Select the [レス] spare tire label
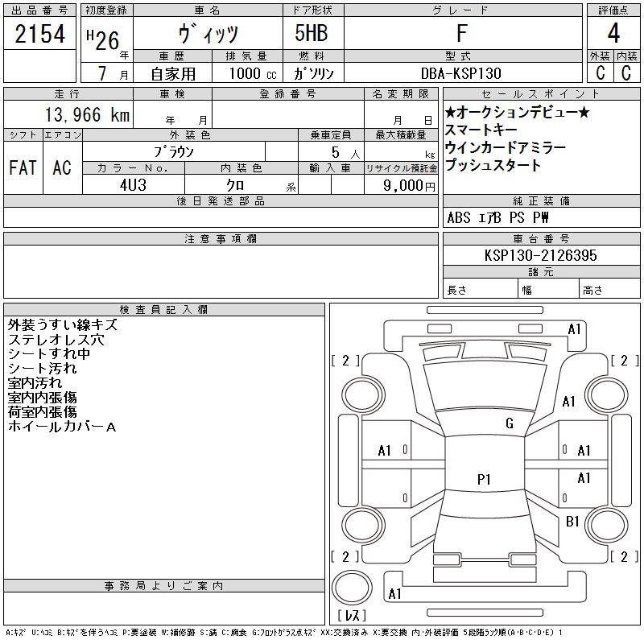The image size is (644, 644). tap(352, 615)
